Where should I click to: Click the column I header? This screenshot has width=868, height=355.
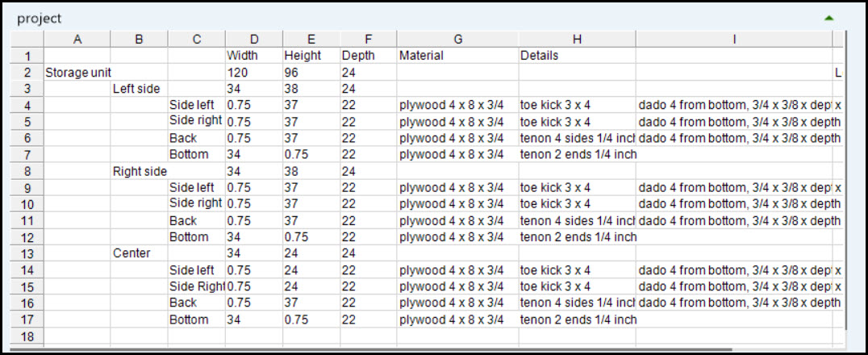pos(733,39)
